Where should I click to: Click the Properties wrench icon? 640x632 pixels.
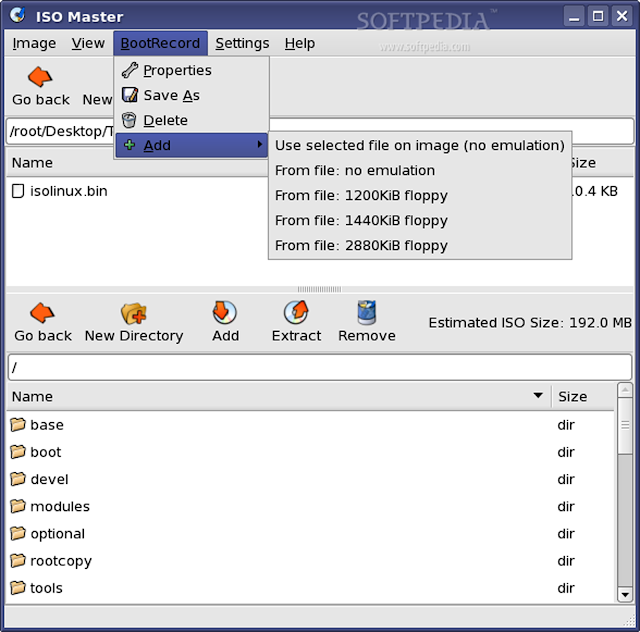[x=130, y=70]
